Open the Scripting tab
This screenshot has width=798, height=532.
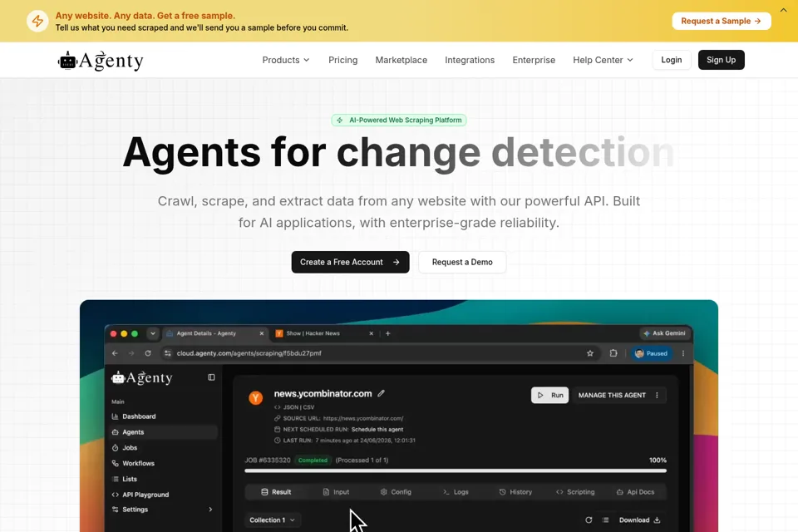tap(575, 492)
